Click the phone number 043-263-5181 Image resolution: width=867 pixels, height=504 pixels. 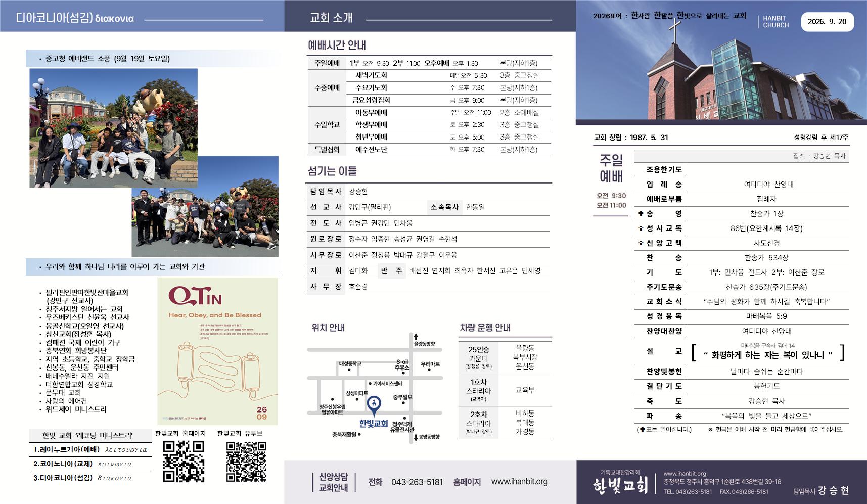417,482
